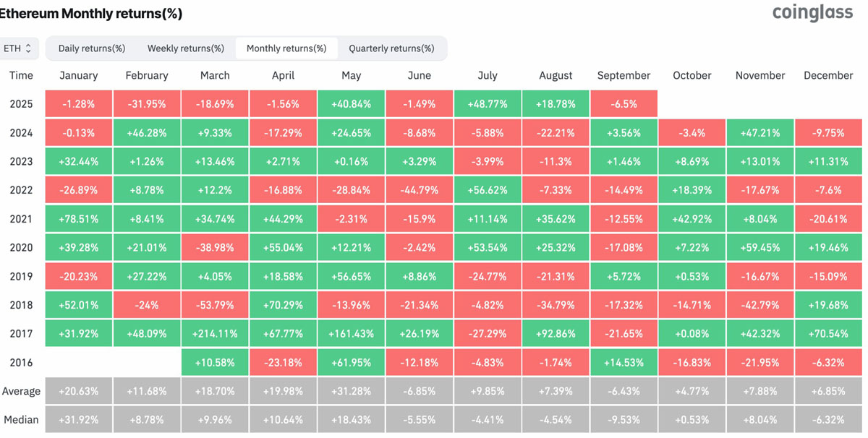
Task: Select the Monthly returns(%) tab
Action: (x=286, y=48)
